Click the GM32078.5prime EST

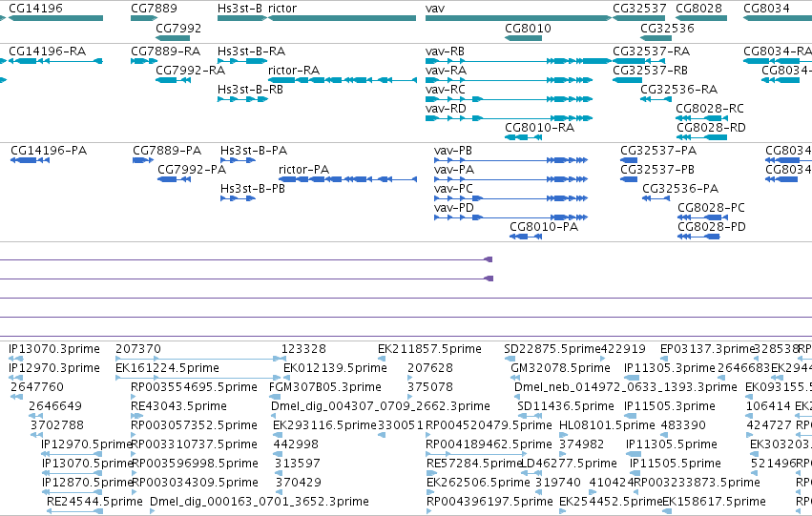click(513, 378)
